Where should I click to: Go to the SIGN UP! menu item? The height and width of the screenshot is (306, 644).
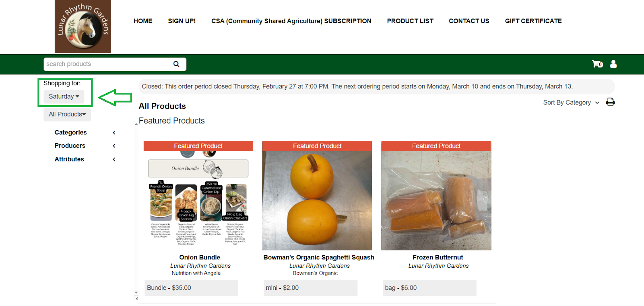click(x=182, y=21)
